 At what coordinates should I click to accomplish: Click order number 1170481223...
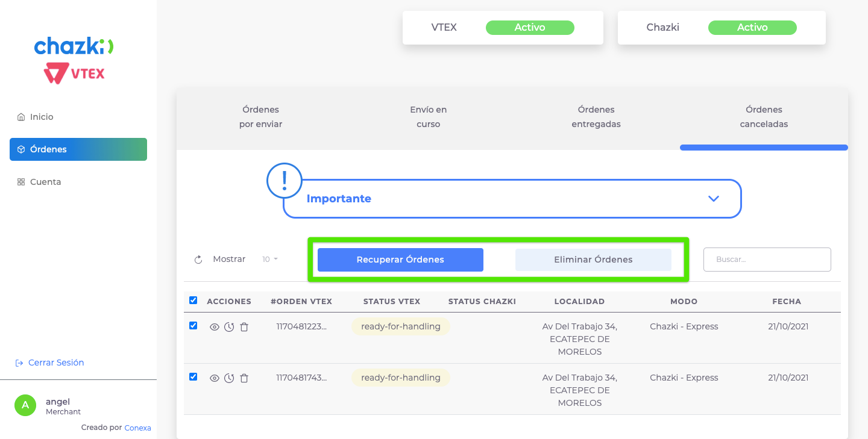[301, 326]
